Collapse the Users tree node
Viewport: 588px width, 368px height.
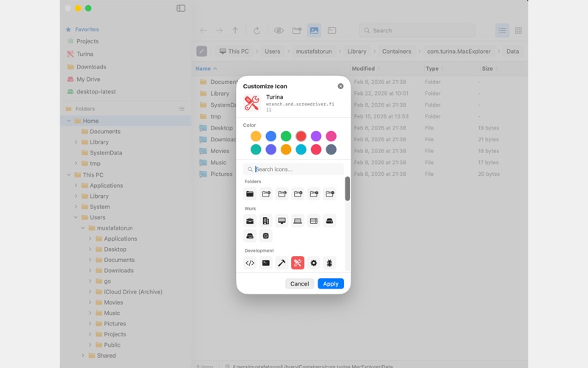[76, 217]
